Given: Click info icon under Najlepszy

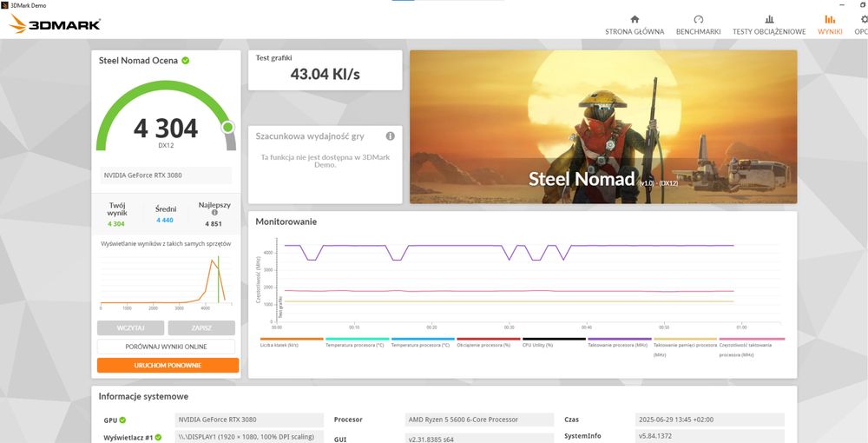Looking at the screenshot, I should [214, 213].
